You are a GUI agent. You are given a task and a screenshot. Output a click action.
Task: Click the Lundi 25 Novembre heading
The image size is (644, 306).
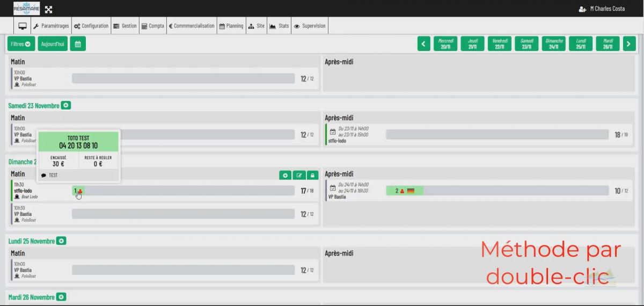click(32, 241)
